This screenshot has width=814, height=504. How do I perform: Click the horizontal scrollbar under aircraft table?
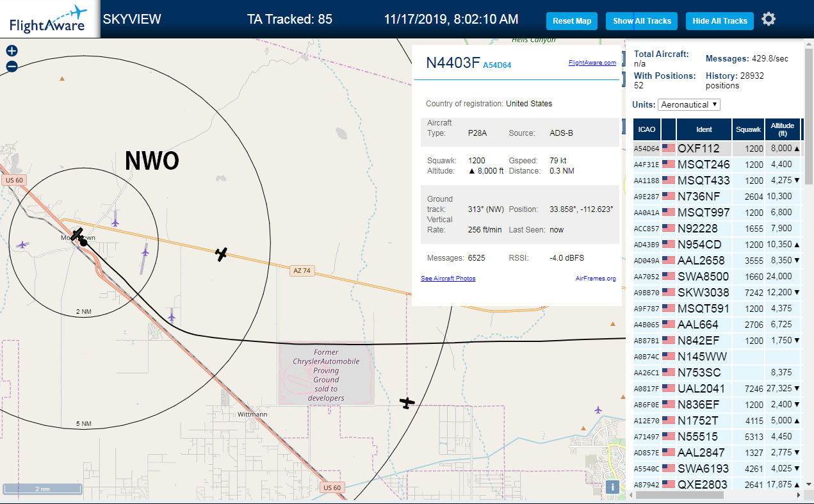tap(680, 494)
